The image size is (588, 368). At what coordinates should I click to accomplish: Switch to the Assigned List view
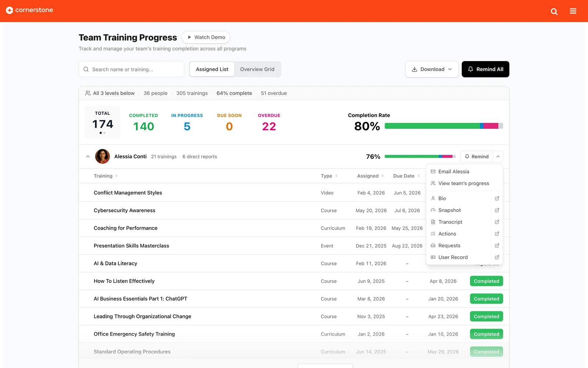click(x=212, y=69)
